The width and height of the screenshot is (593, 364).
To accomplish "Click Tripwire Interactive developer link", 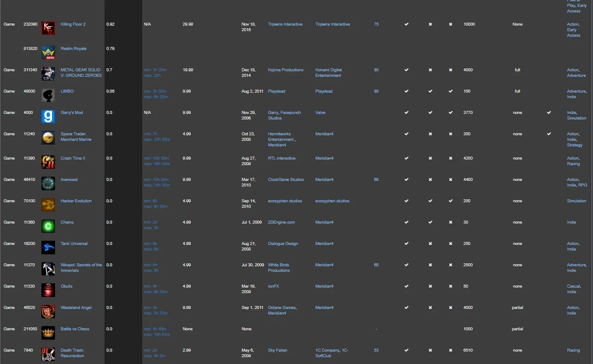I will coord(285,24).
